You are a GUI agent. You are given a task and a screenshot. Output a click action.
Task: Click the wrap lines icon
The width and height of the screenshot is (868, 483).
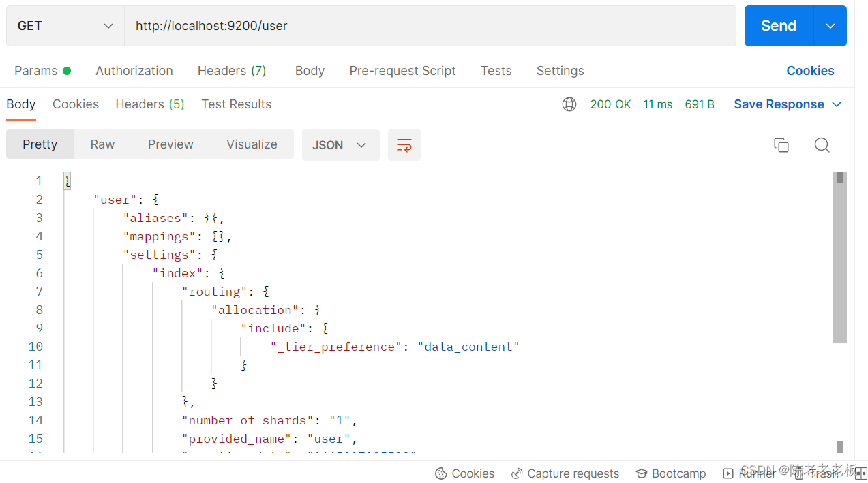point(404,145)
